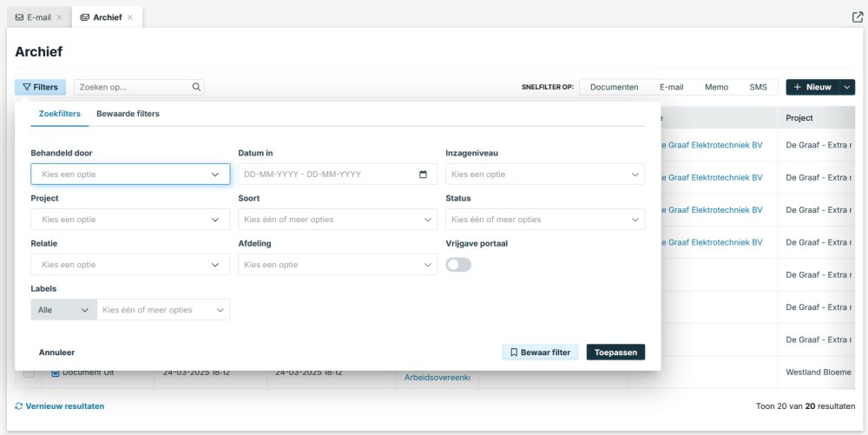Tick the checkbox of the Document Uit row

pyautogui.click(x=29, y=373)
